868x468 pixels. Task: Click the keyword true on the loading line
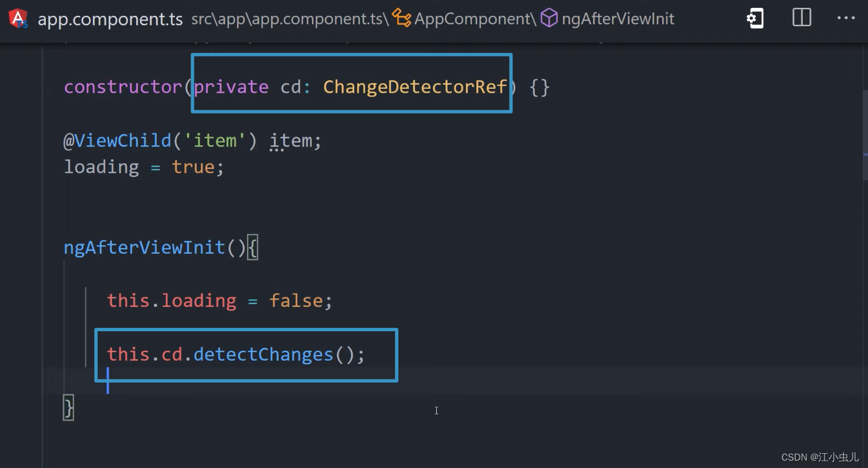click(x=193, y=167)
